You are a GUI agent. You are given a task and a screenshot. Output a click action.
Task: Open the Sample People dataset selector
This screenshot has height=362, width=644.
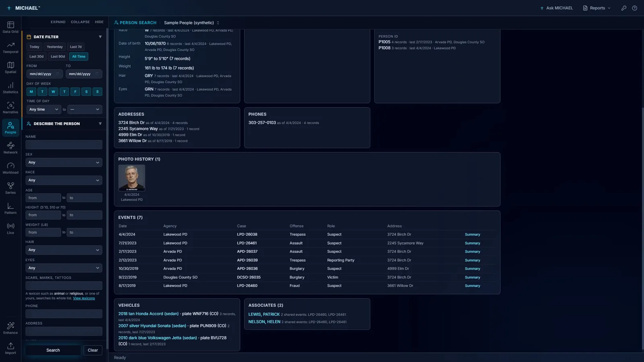(x=192, y=23)
